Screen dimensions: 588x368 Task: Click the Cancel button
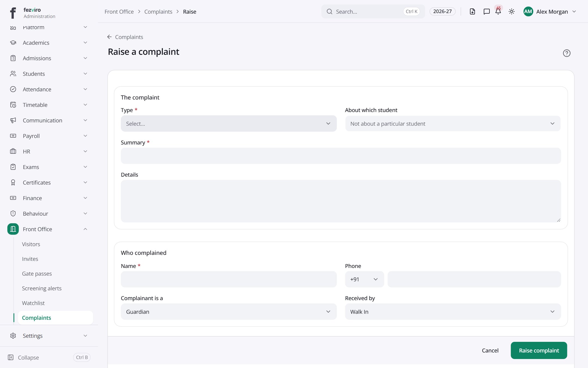490,351
